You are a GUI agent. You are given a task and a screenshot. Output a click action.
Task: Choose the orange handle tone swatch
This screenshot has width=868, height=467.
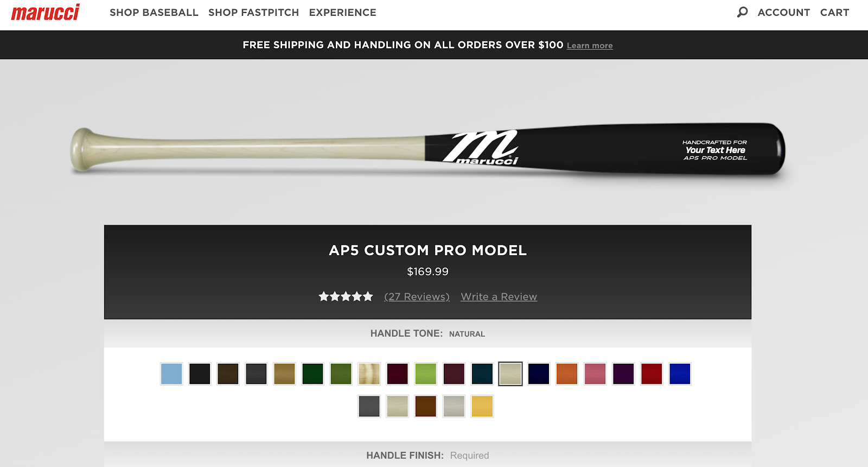(x=566, y=374)
